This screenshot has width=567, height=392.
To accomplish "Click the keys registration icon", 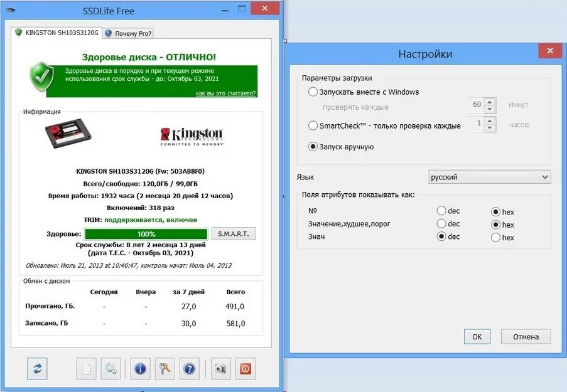I will [165, 369].
